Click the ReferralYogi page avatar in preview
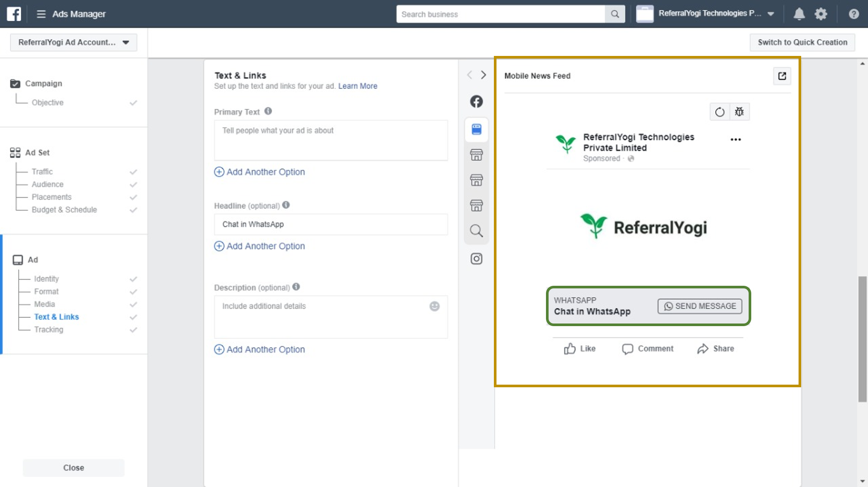This screenshot has width=868, height=487. [x=566, y=144]
